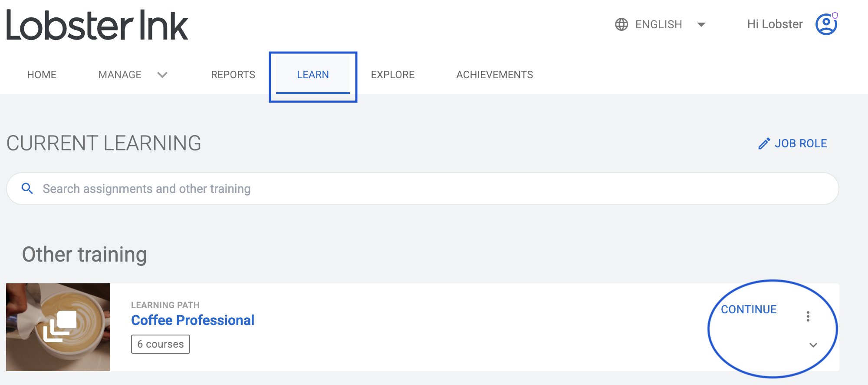Click the pencil icon beside JOB ROLE
This screenshot has width=868, height=385.
(764, 143)
